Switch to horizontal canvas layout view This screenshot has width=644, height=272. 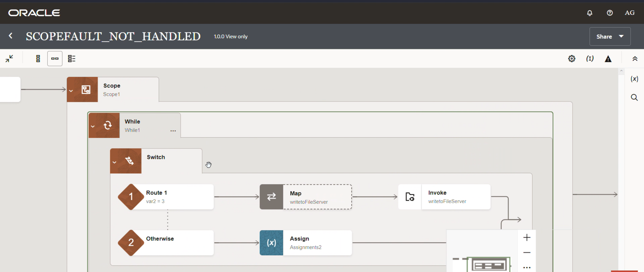pyautogui.click(x=55, y=58)
